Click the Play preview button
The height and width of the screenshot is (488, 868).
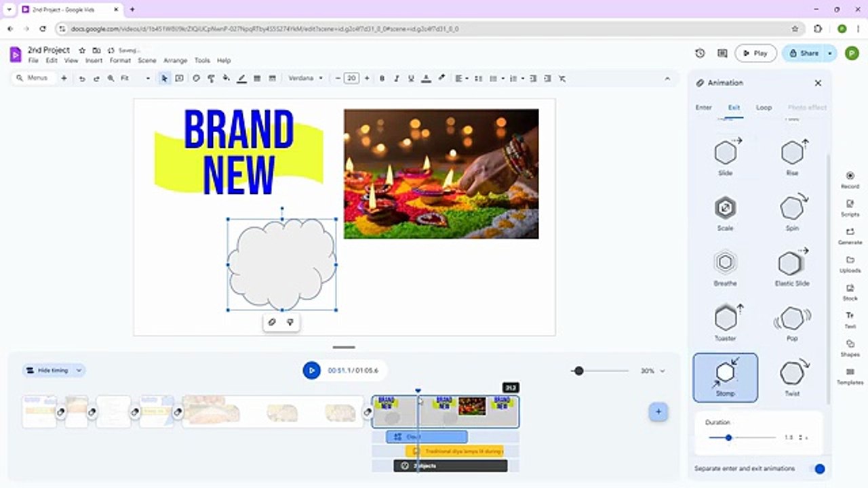[755, 53]
